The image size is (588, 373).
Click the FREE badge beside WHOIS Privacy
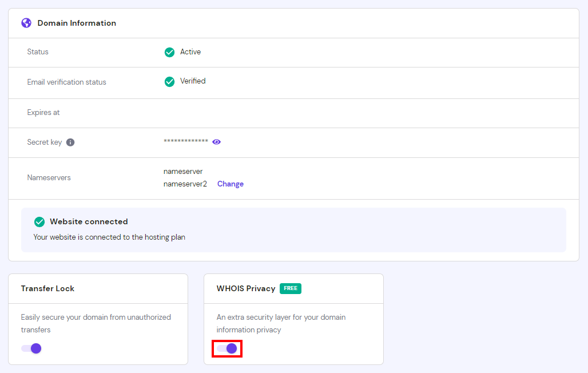[291, 288]
